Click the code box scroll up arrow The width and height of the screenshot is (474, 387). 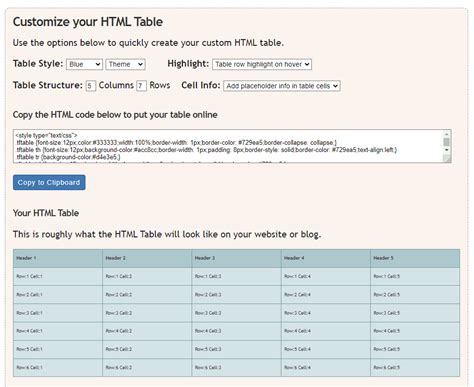click(447, 134)
